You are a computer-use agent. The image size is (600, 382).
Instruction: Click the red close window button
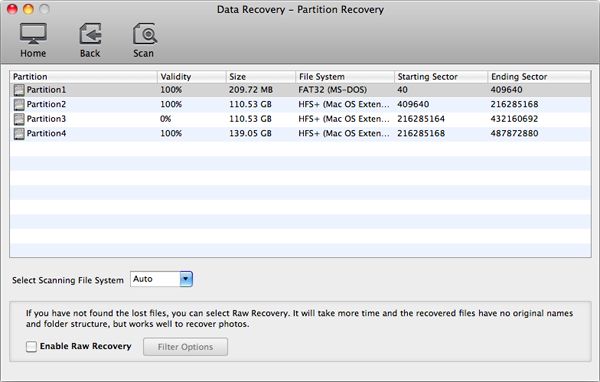coord(12,9)
